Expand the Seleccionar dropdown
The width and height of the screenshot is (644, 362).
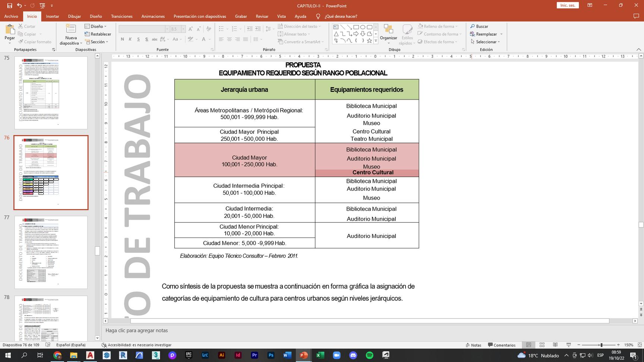coord(485,42)
